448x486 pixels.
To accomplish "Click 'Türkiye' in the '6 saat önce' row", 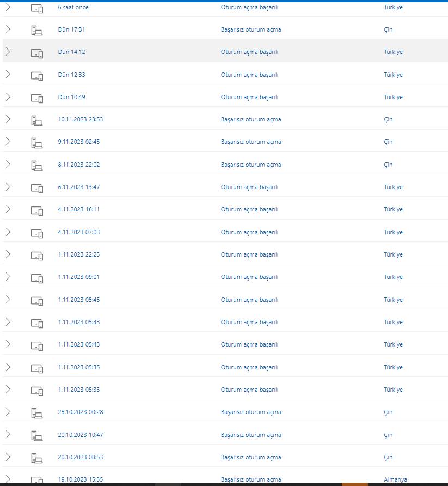I will click(393, 7).
